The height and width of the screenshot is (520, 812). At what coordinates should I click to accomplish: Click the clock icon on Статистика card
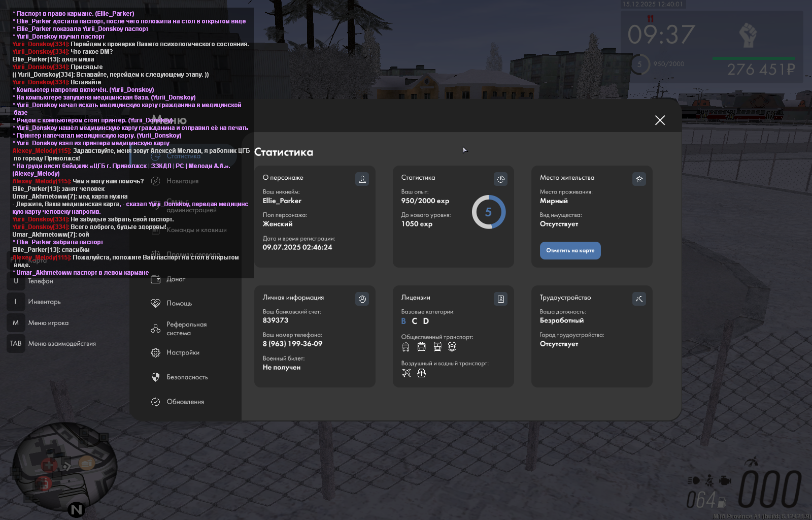pyautogui.click(x=500, y=179)
